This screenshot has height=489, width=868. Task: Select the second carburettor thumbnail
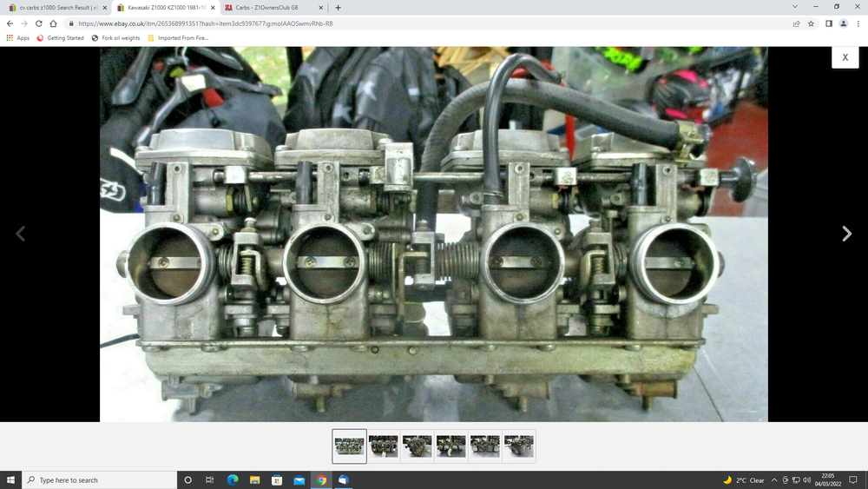[384, 446]
